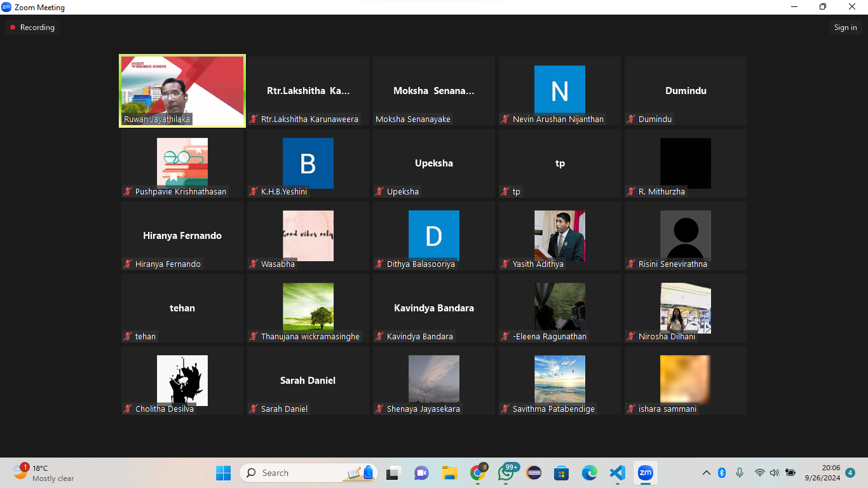Screen dimensions: 868x488
Task: Open File Explorer from the taskbar
Action: pos(450,473)
